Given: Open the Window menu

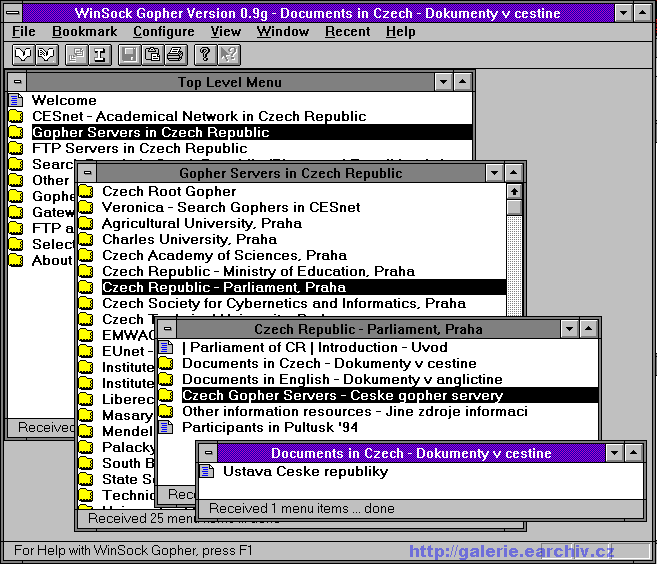Looking at the screenshot, I should (x=283, y=31).
